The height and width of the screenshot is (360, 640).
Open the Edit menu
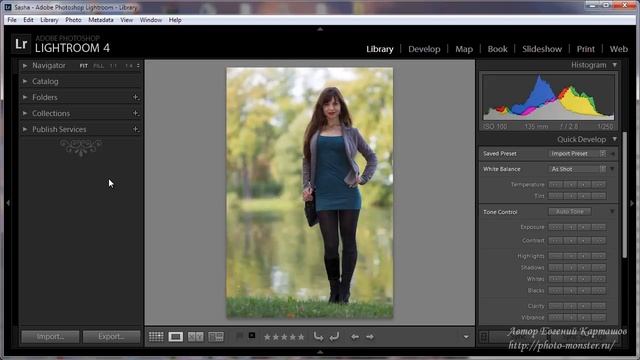[28, 20]
